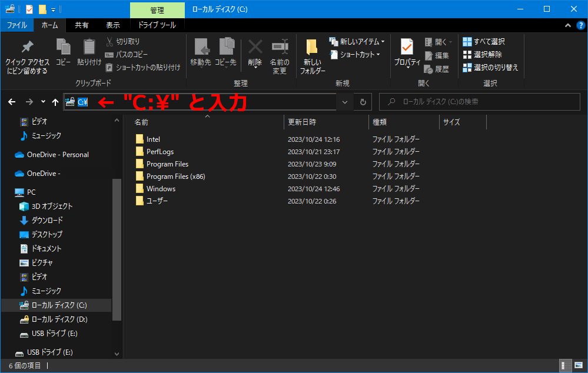588x373 pixels.
Task: Click navigation pane scroll down arrow
Action: coord(117,354)
